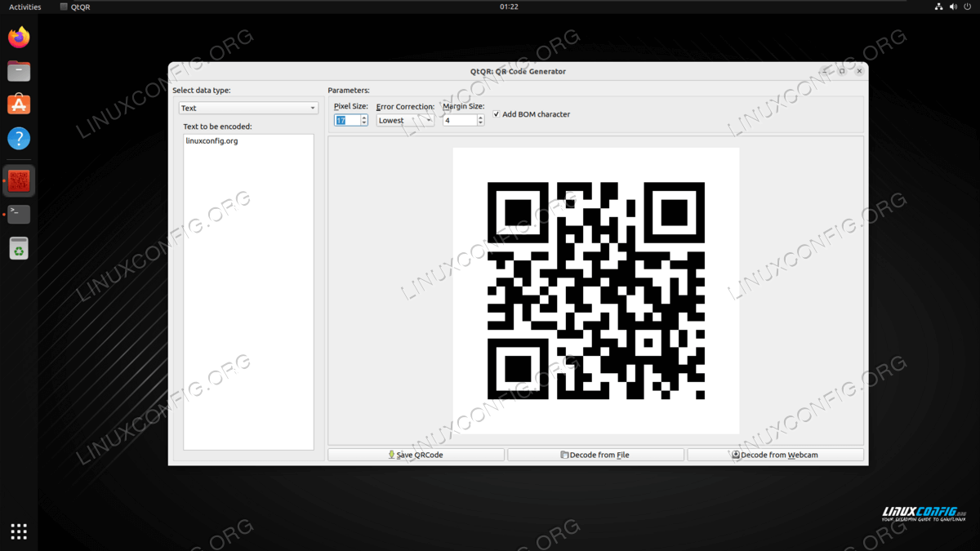Open the clock showing 01:22
The height and width of the screenshot is (551, 980).
point(509,7)
